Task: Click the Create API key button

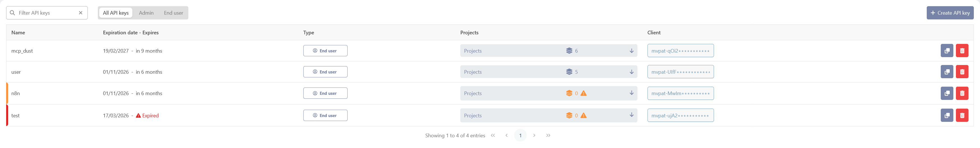Action: click(950, 13)
